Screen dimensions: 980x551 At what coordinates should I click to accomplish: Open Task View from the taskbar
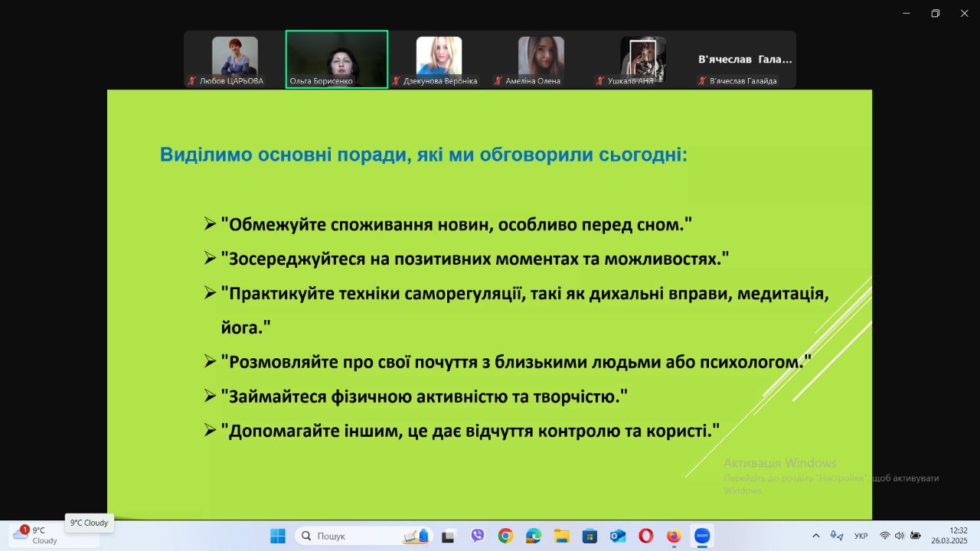click(449, 536)
